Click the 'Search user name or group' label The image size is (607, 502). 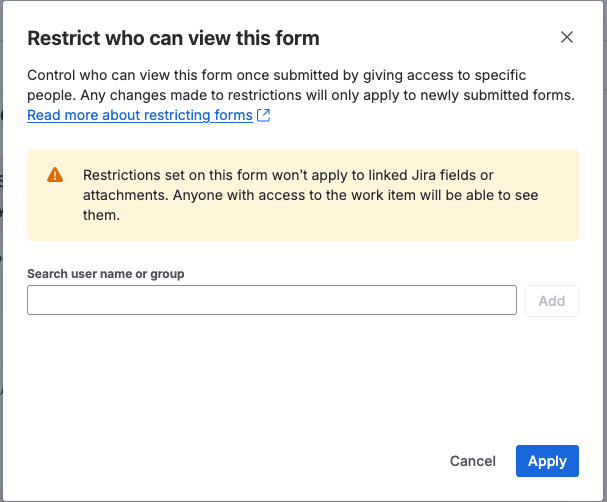[105, 274]
